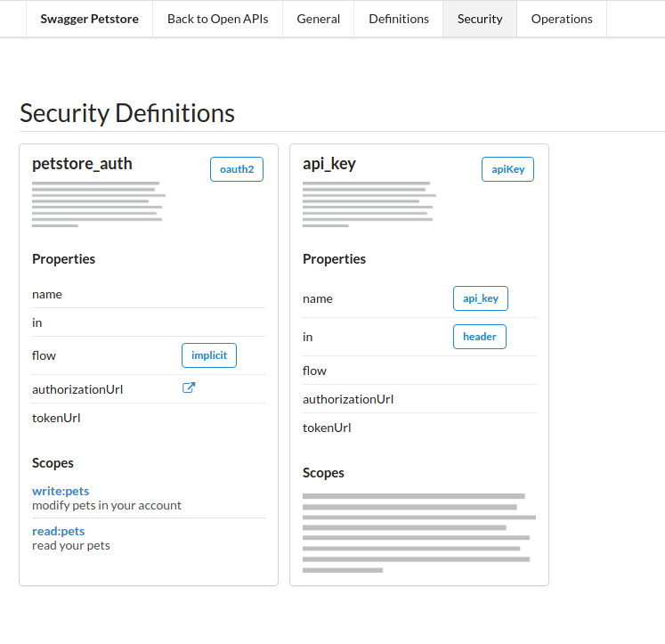The image size is (665, 644).
Task: Click authorizationUrl label in petstore_auth card
Action: (77, 389)
